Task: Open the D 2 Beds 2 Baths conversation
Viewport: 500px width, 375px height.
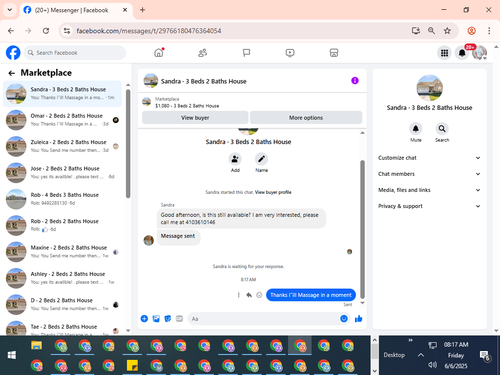Action: [x=62, y=304]
